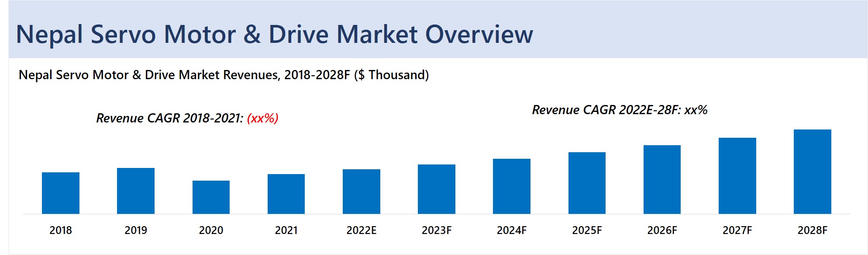868x255 pixels.
Task: Click the 2018 revenue bar
Action: tap(61, 193)
